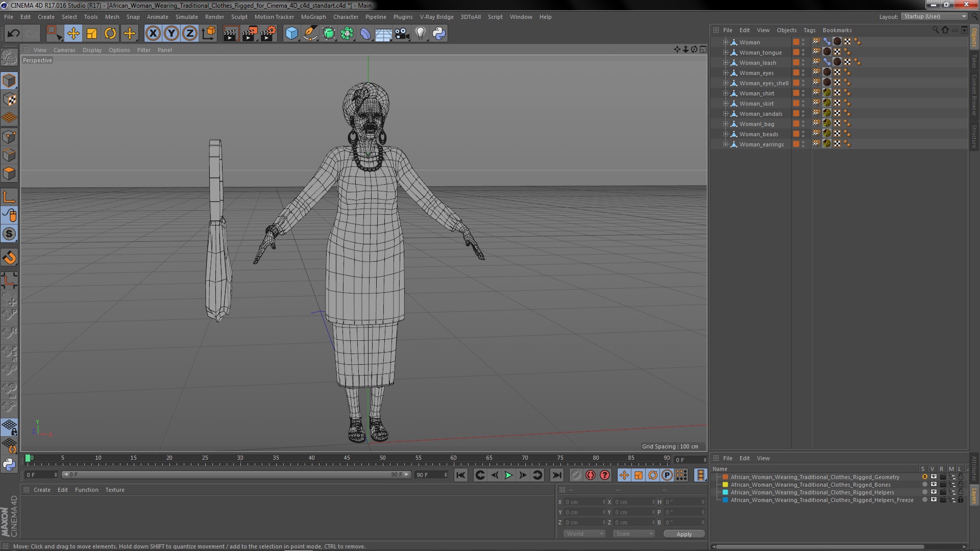Select the Rotate tool icon
The height and width of the screenshot is (551, 980).
click(110, 34)
